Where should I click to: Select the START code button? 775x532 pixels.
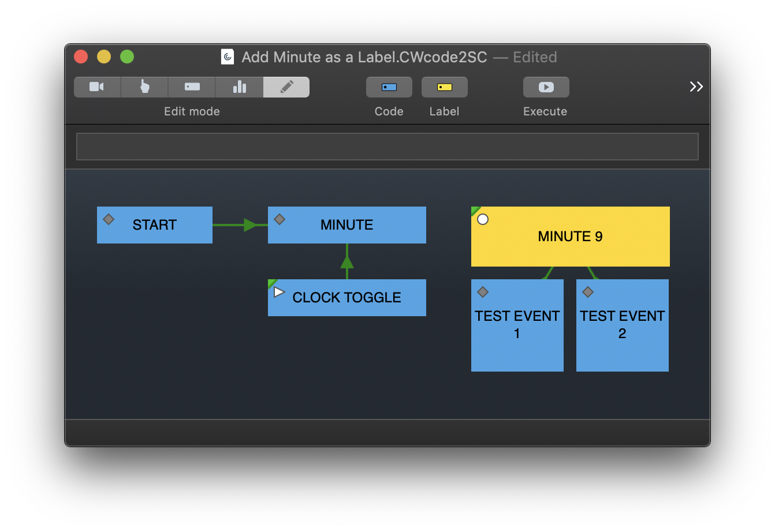[x=155, y=225]
